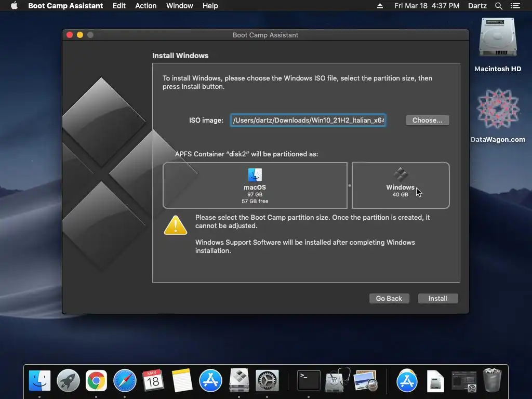Click Boot Camp Assistant Dock icon

pyautogui.click(x=239, y=380)
